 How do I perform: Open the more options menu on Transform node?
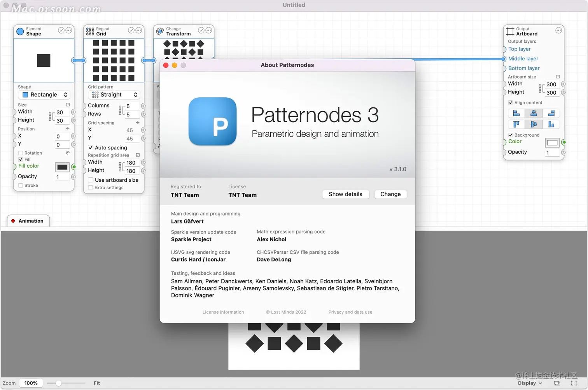[x=209, y=30]
